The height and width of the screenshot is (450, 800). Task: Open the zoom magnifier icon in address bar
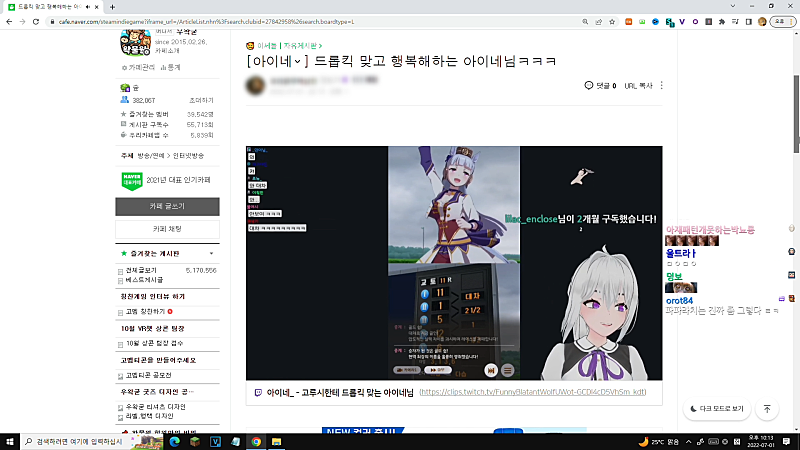[585, 22]
